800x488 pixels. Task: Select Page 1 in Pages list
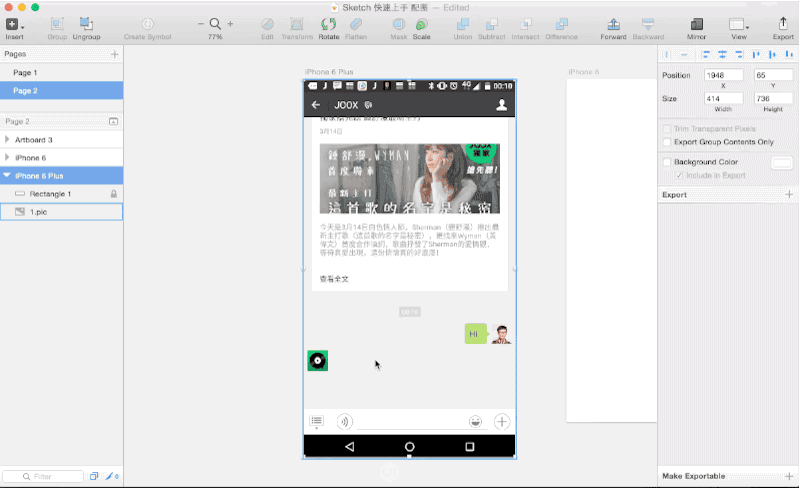pyautogui.click(x=61, y=72)
